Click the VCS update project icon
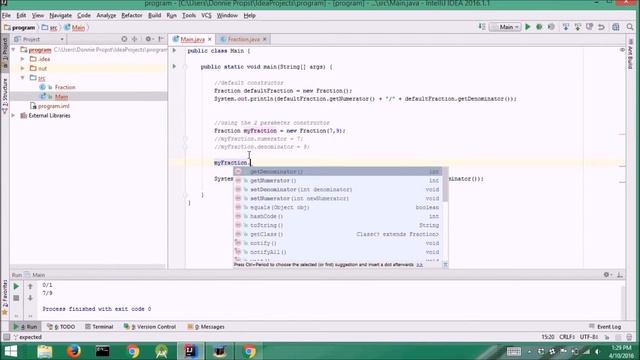640x360 pixels. tap(566, 27)
